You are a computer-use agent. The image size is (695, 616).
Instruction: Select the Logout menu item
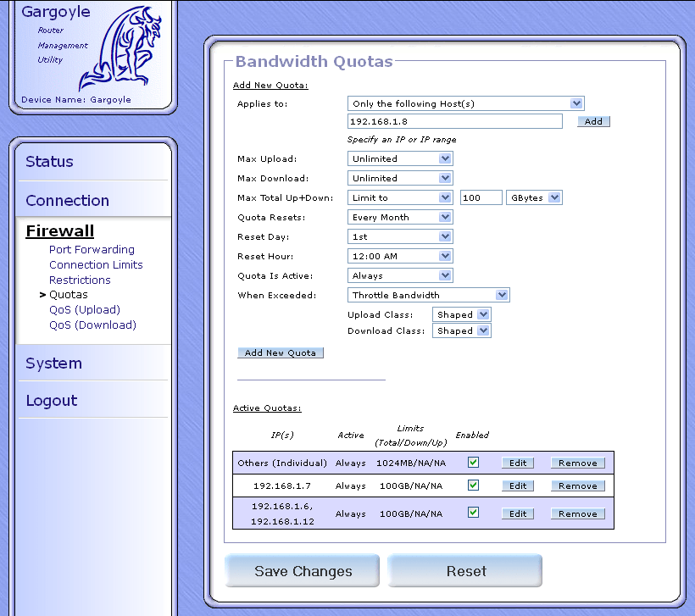point(51,401)
